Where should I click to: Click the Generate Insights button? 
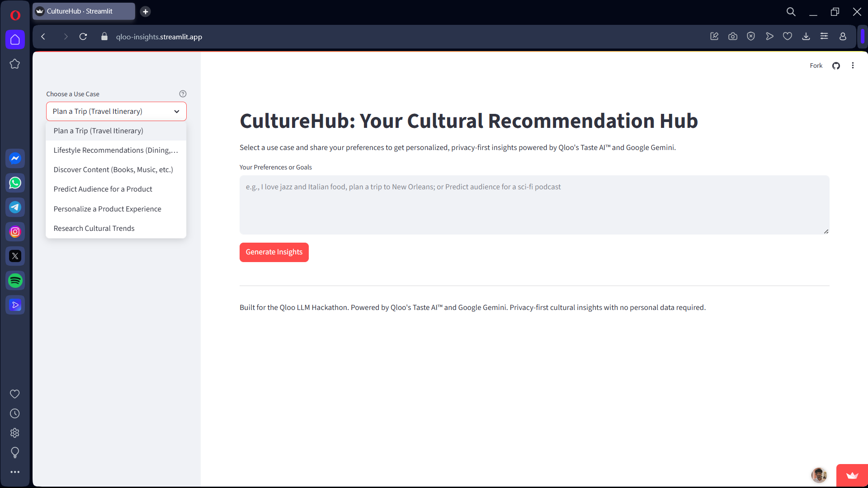point(274,252)
